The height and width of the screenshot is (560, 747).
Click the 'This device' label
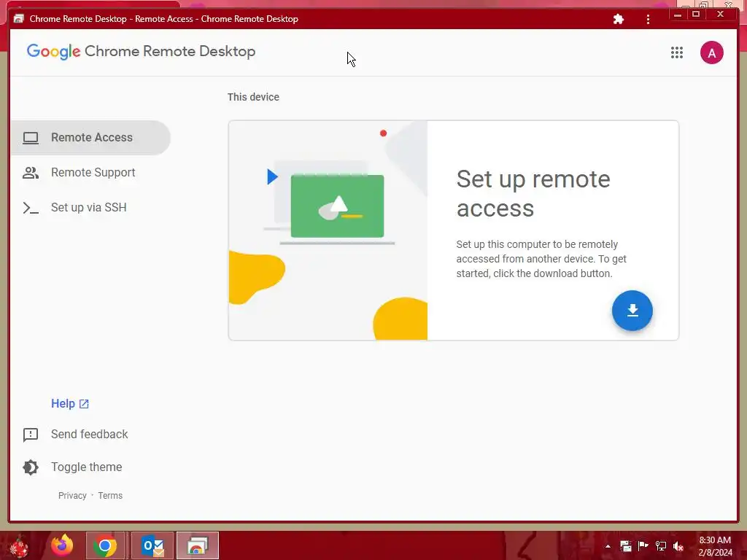click(x=253, y=97)
